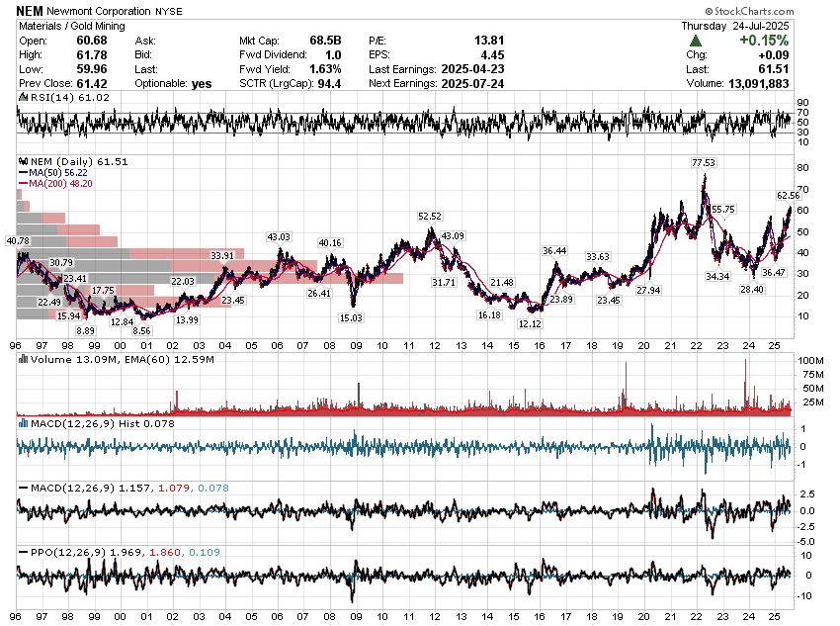
Task: Click the black line marker before PPO(12,26,9)
Action: pyautogui.click(x=23, y=553)
